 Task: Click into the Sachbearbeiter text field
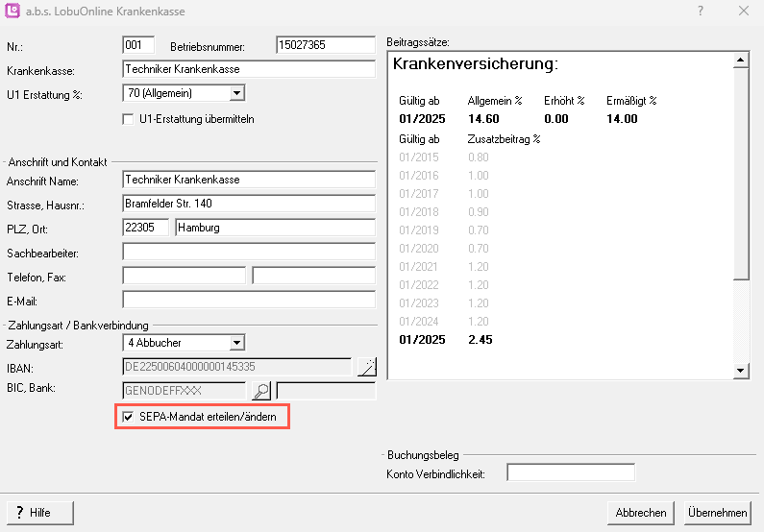249,253
